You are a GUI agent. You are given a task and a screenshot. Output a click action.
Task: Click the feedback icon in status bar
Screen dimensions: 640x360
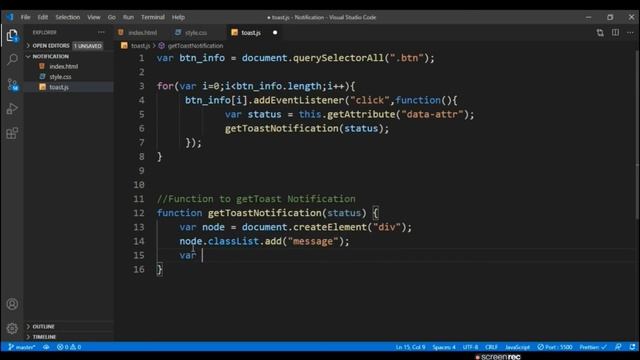(x=618, y=347)
